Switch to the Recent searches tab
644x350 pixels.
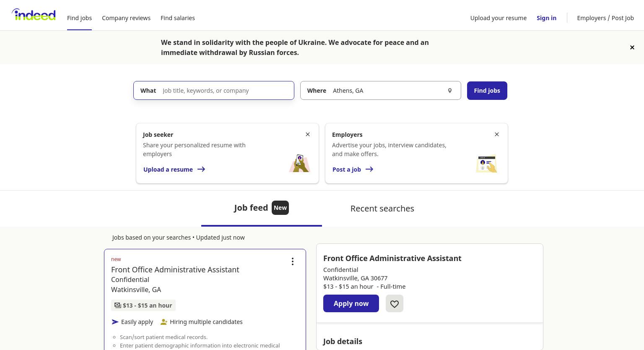382,209
